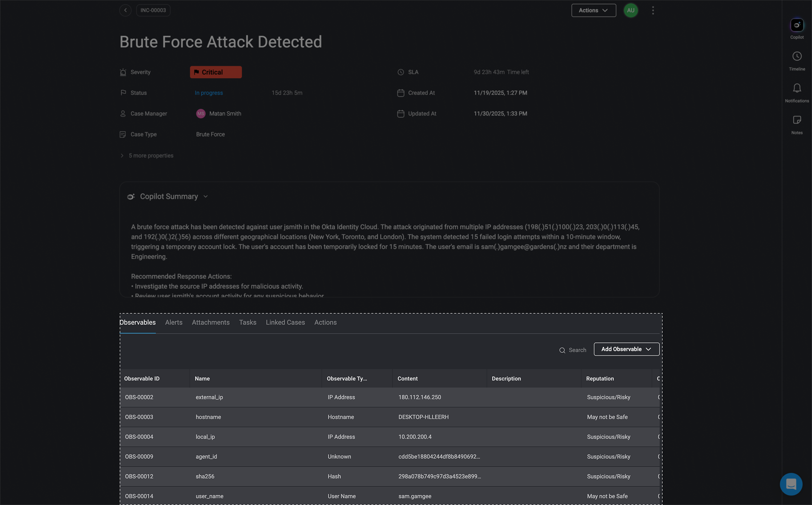Screen dimensions: 812x505
Task: Open the Timeline panel
Action: pyautogui.click(x=797, y=57)
